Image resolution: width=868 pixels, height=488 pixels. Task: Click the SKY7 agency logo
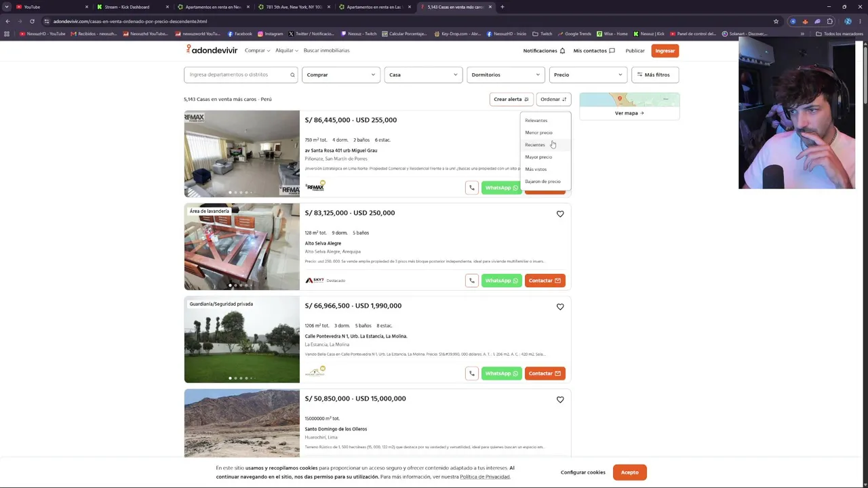[314, 281]
